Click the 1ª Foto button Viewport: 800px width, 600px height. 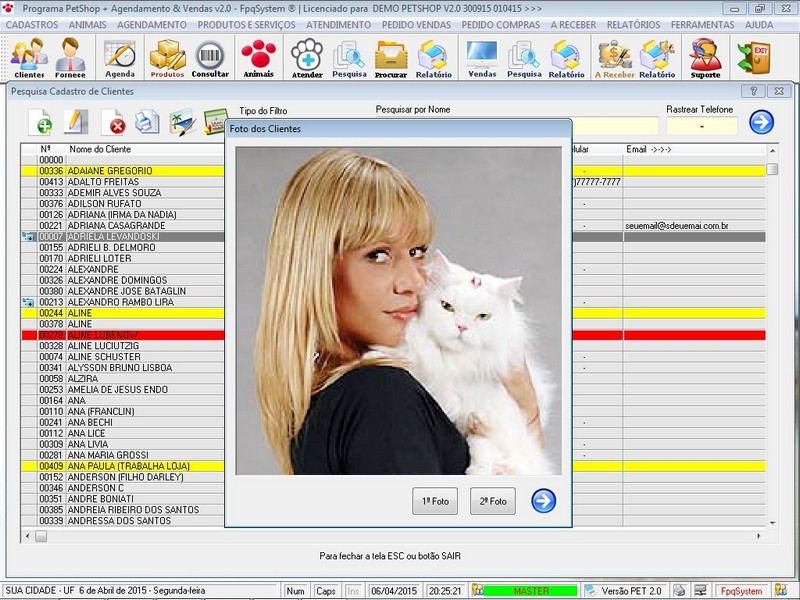pyautogui.click(x=435, y=501)
